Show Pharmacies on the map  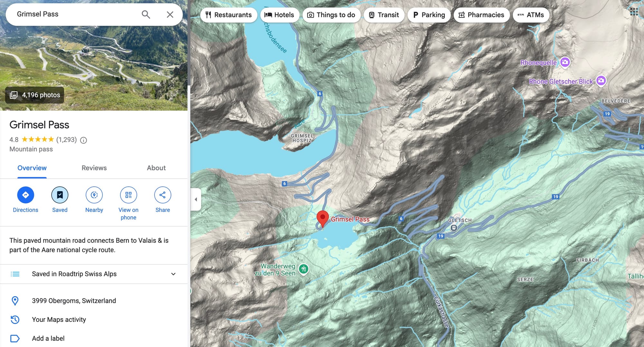tap(481, 15)
